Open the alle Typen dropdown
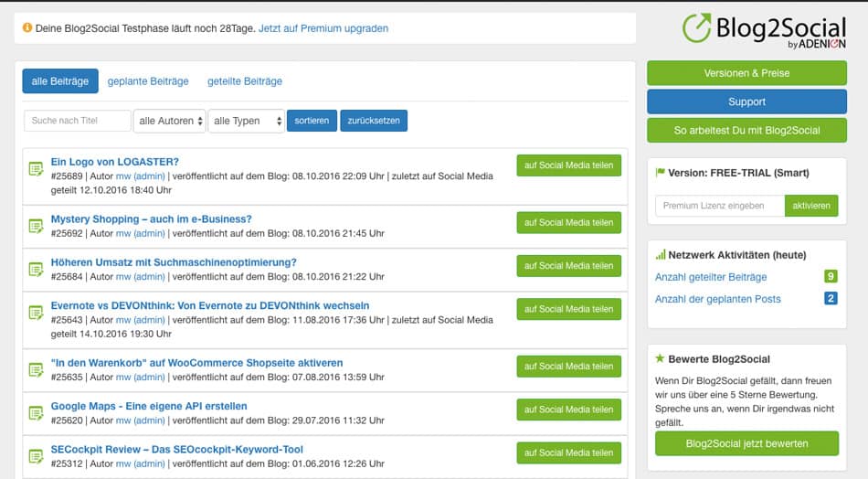This screenshot has height=479, width=868. pos(247,121)
